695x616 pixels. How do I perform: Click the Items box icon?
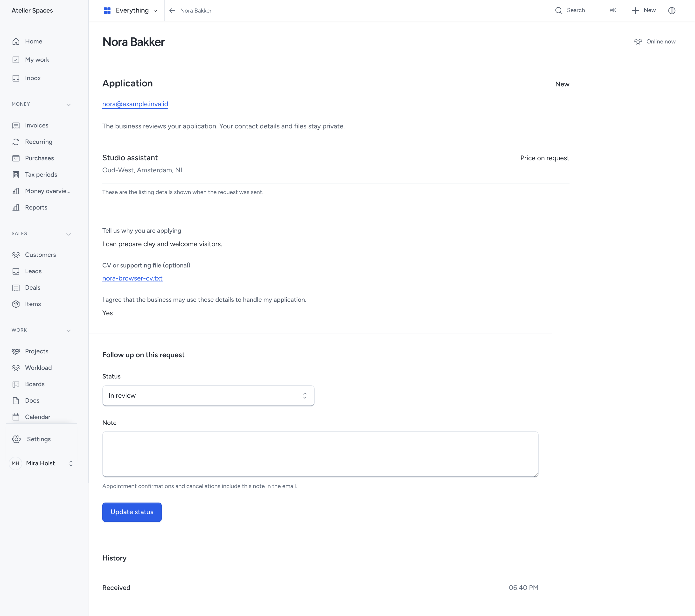pos(16,304)
